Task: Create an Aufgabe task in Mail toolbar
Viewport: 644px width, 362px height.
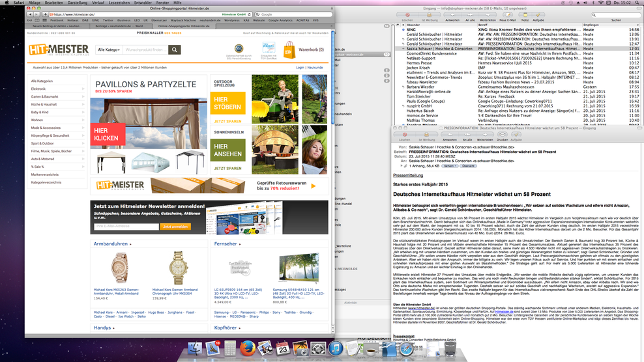Action: (538, 15)
